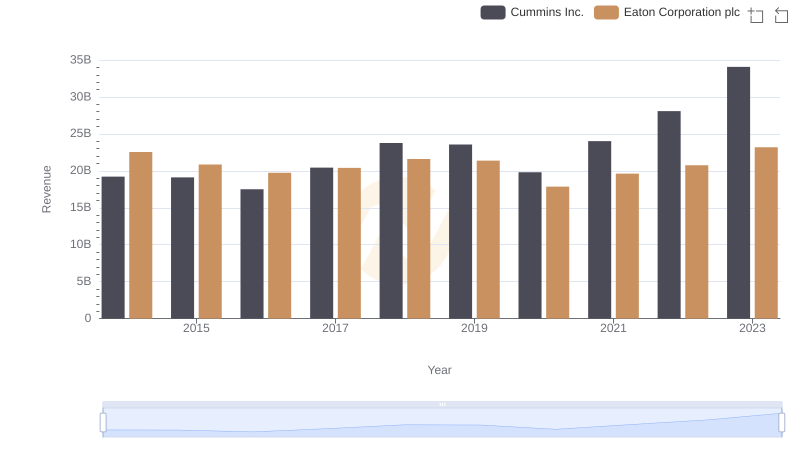Select the 2021 Eaton Corporation bar

tap(627, 246)
